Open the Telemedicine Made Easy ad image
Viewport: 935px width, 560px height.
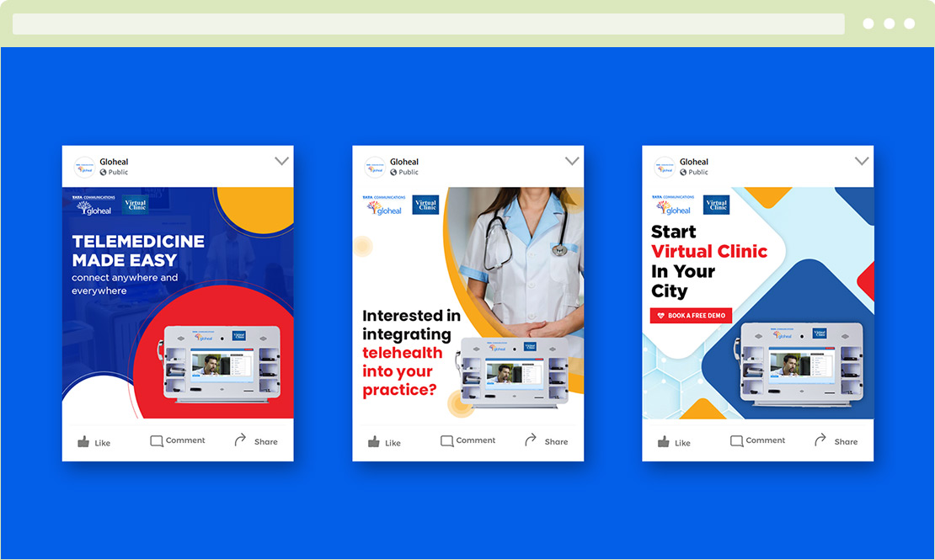coord(178,303)
